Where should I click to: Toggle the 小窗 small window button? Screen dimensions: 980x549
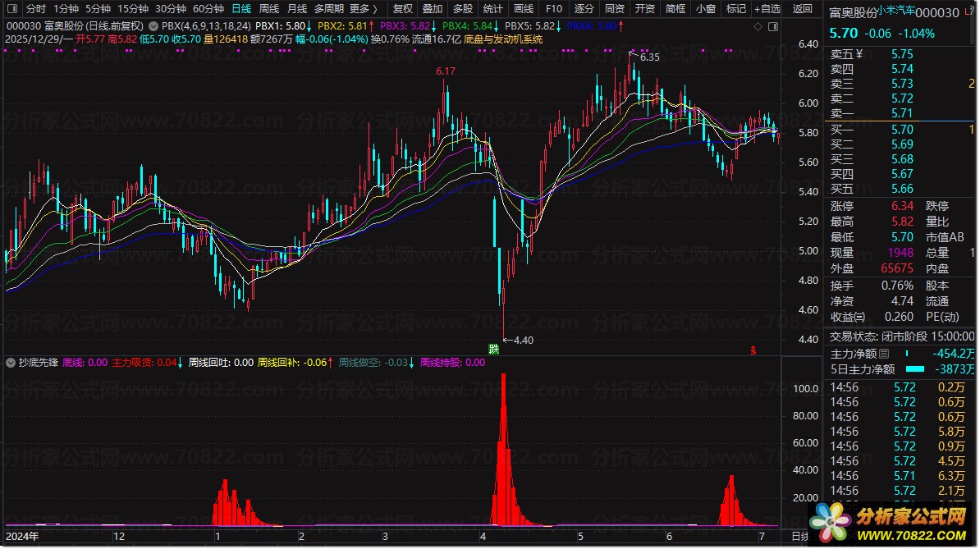[x=706, y=9]
